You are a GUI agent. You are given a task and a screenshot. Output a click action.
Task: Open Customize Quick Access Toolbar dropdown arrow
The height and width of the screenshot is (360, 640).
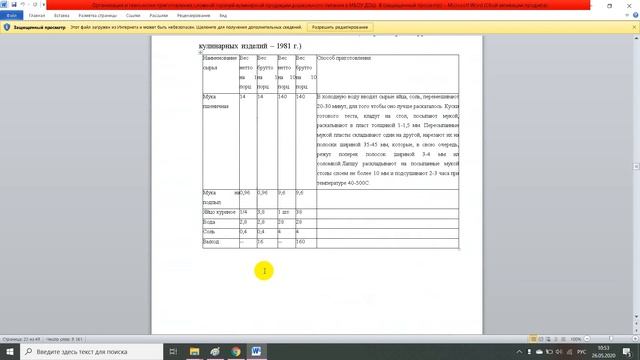pos(43,4)
